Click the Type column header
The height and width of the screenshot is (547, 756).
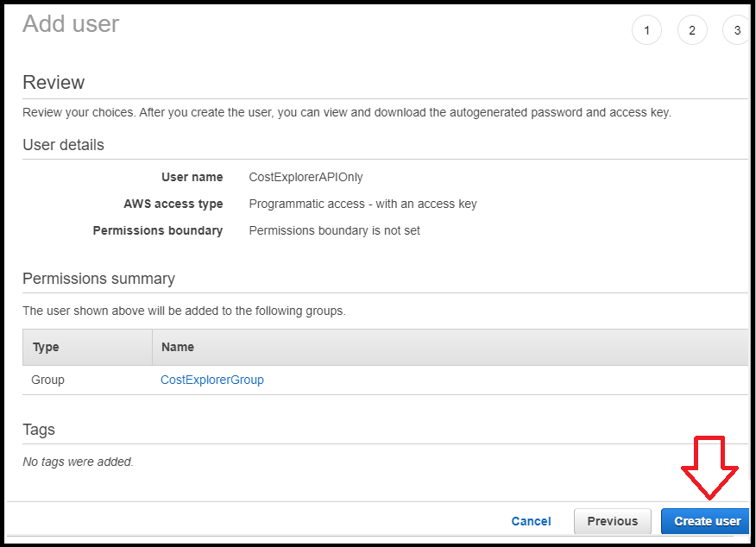pos(46,347)
